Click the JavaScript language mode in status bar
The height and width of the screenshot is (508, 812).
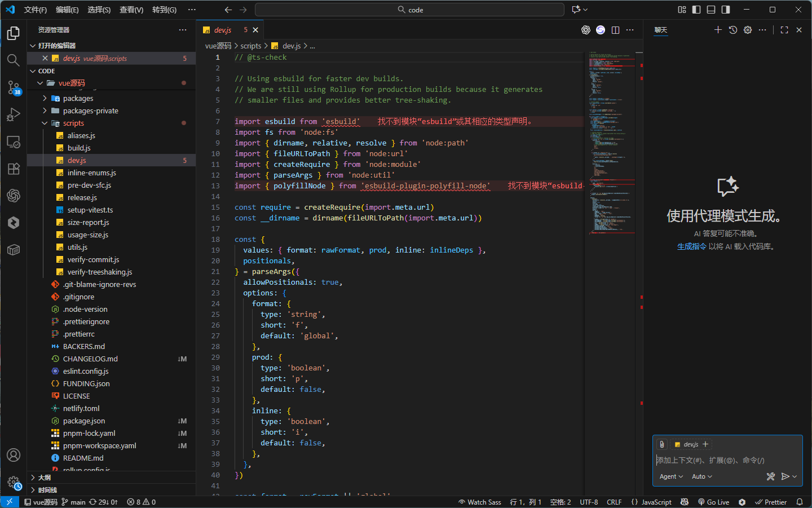coord(656,502)
